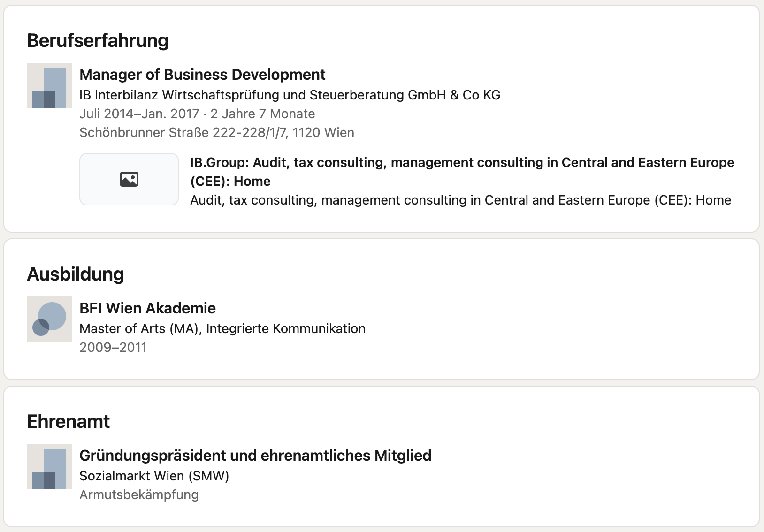Screen dimensions: 764x532
Task: Click the Armutsbekämpfung cause label
Action: tap(139, 495)
